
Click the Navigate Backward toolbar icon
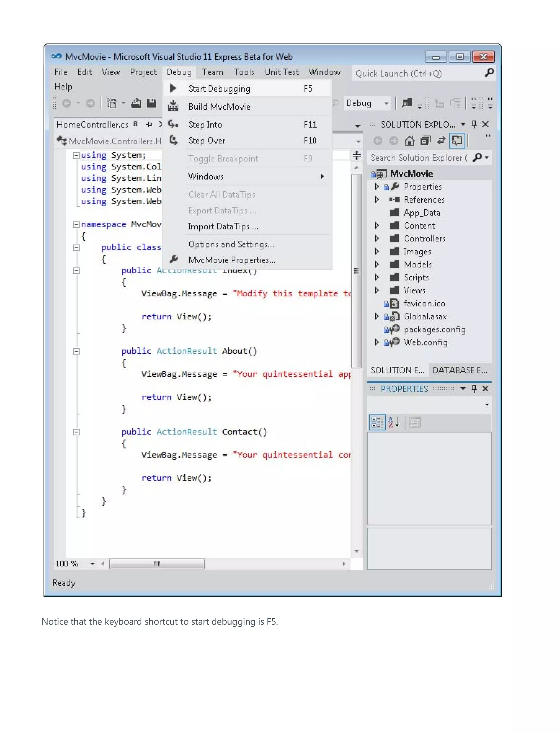(x=67, y=104)
